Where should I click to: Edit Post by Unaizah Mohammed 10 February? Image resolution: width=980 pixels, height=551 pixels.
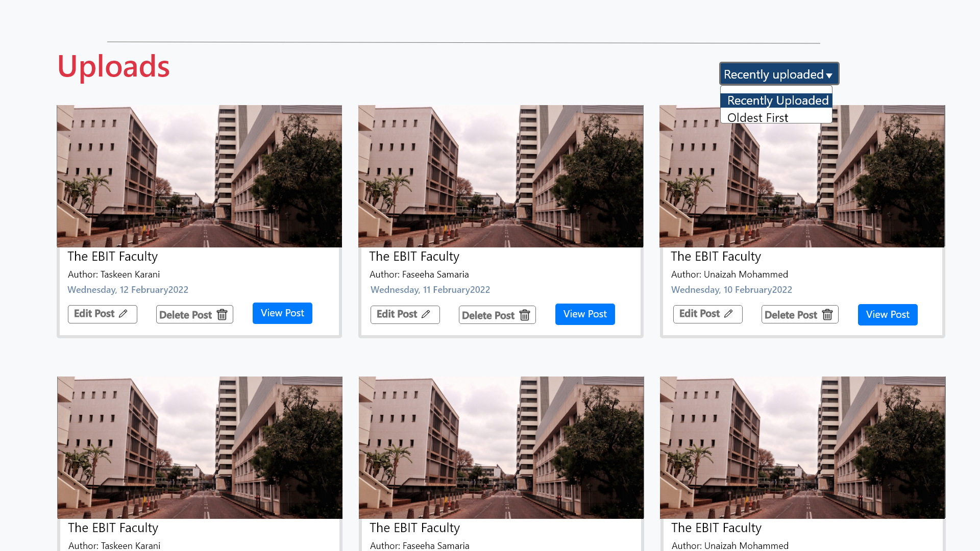click(708, 314)
